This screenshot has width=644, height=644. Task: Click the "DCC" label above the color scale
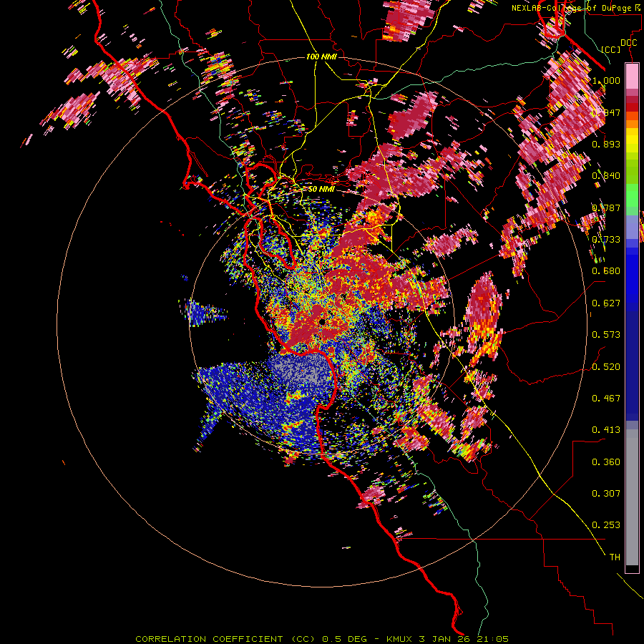click(x=628, y=43)
